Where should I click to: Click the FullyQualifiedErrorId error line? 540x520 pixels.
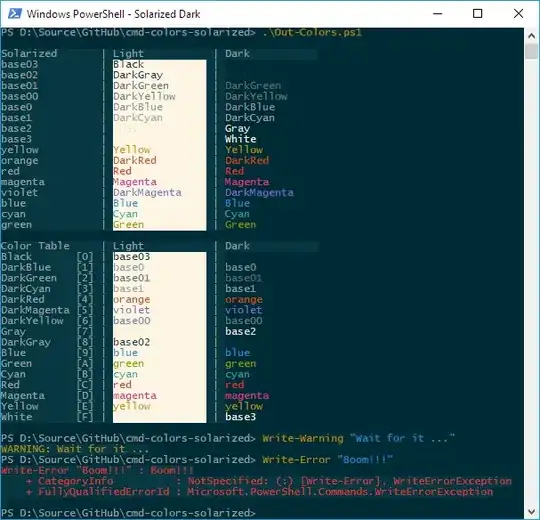[260, 492]
